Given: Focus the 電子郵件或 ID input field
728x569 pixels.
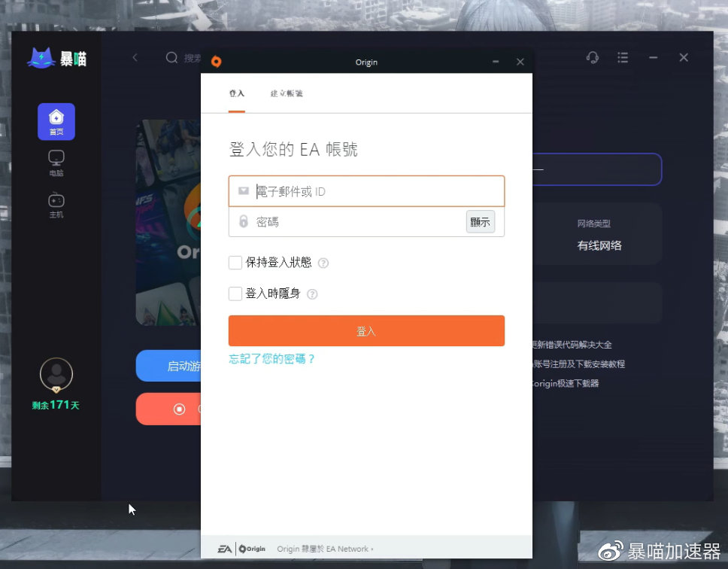Looking at the screenshot, I should tap(366, 191).
